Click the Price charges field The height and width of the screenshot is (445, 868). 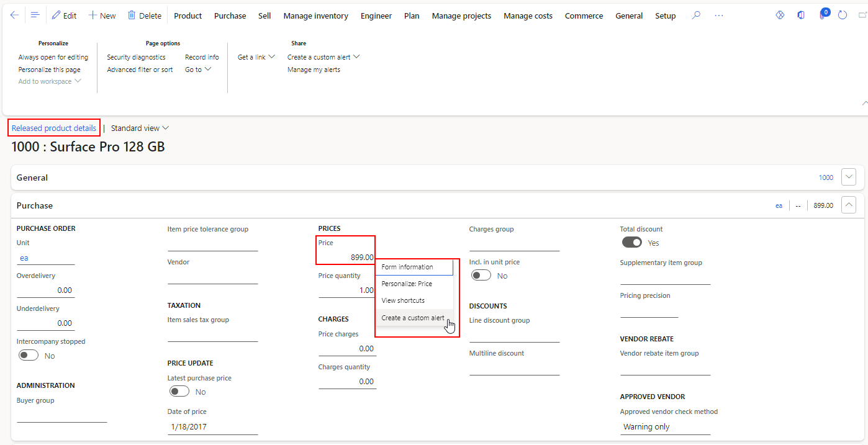(347, 348)
